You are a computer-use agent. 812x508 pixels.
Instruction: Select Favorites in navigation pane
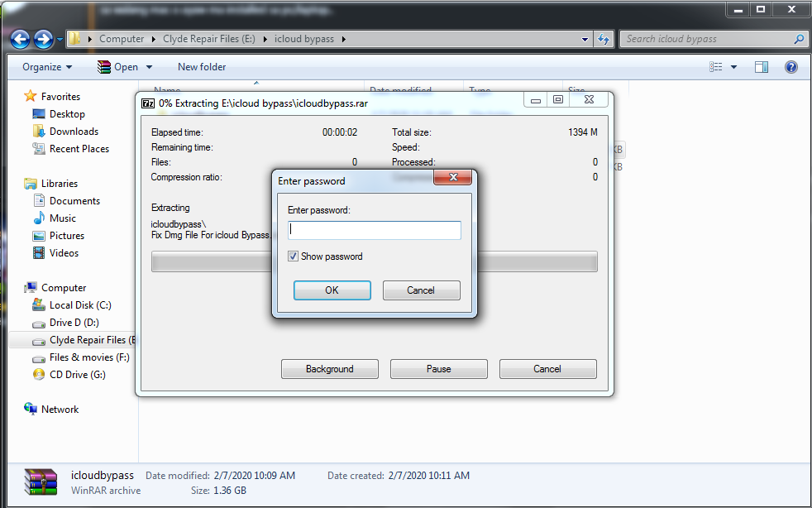pyautogui.click(x=60, y=97)
